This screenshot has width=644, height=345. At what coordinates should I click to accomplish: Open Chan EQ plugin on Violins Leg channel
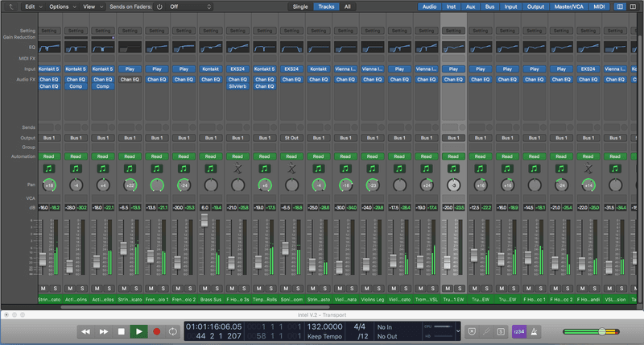point(373,79)
